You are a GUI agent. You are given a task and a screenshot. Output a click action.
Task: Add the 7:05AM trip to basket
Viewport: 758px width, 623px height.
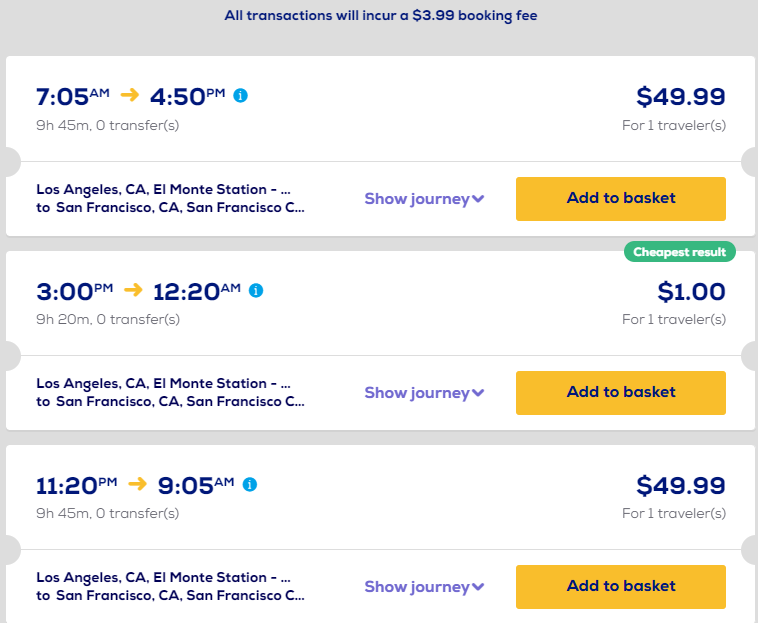coord(620,198)
